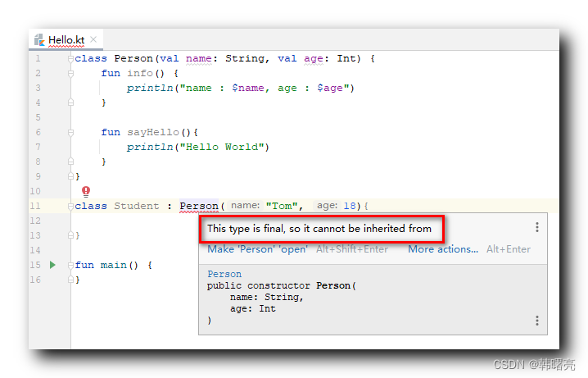Click the sayHello function name
The image size is (588, 378).
click(153, 133)
